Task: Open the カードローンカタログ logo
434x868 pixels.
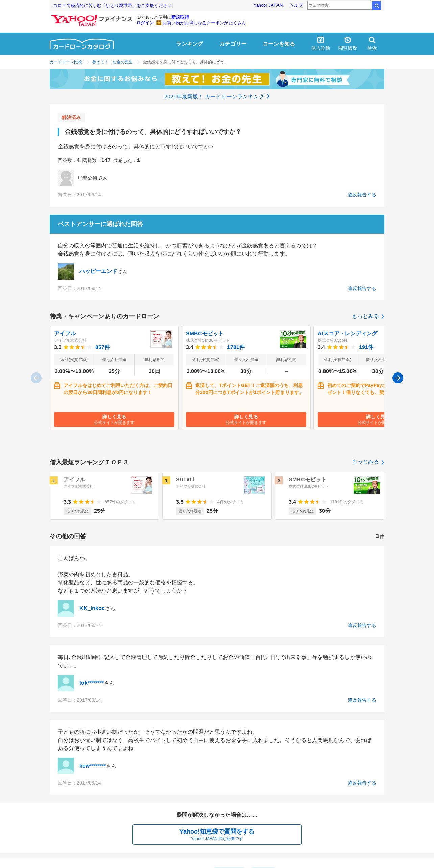Action: point(82,44)
